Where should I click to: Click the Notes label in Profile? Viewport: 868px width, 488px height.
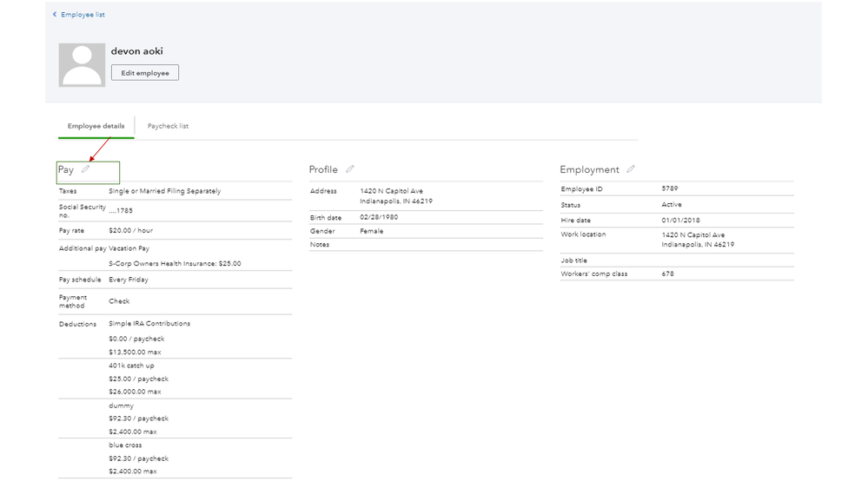click(320, 245)
